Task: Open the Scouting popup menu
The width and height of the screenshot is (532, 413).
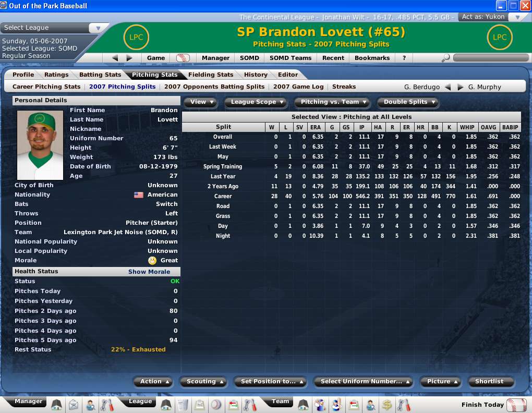Action: (204, 382)
